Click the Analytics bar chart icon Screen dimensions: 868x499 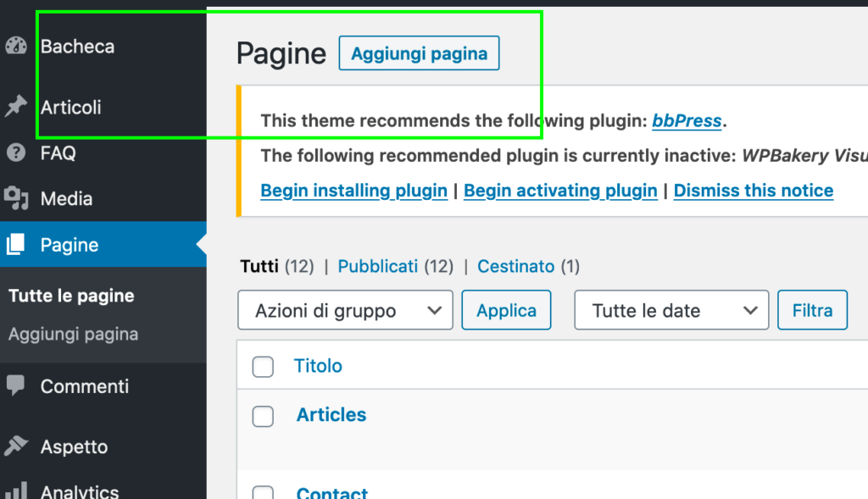16,491
